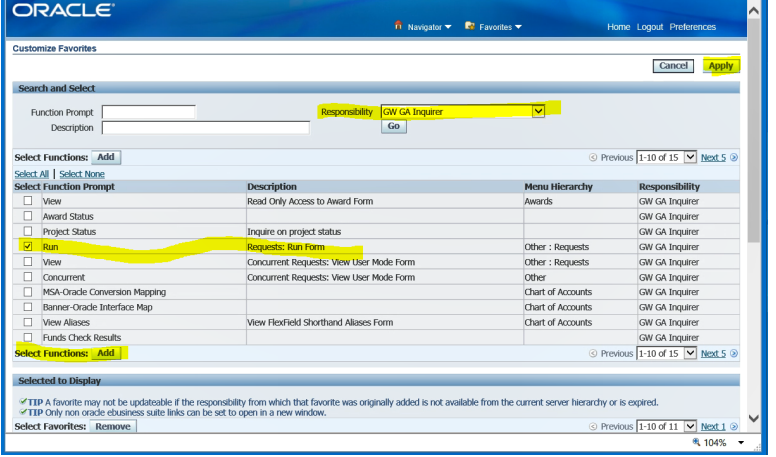Click favorites Previous arrow icon

click(593, 426)
